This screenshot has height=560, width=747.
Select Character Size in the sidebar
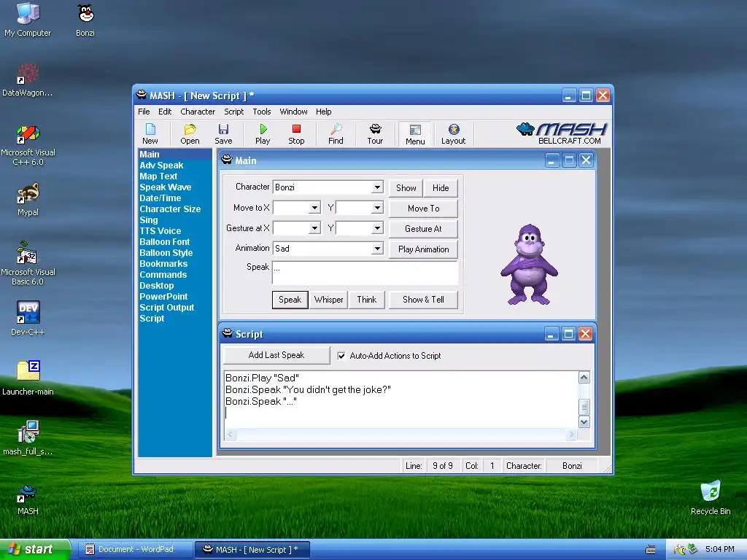point(170,209)
